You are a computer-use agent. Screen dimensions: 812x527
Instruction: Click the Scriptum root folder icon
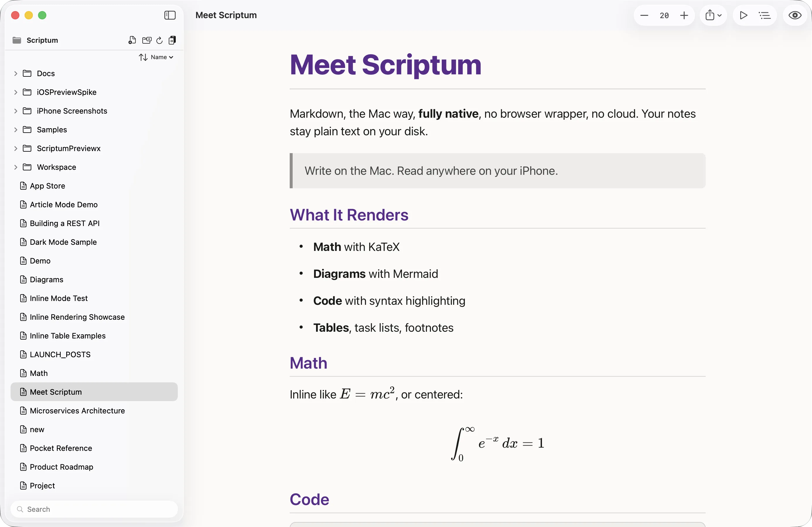point(17,40)
